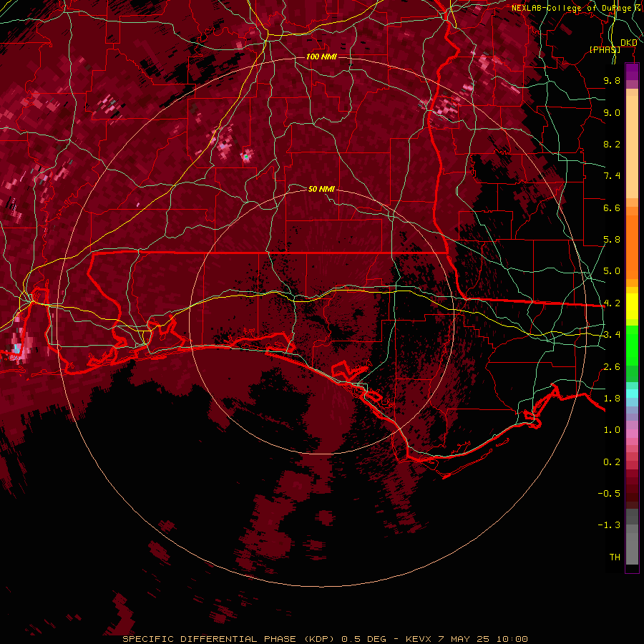Click the "7 MAY 25 10:00" timestamp
This screenshot has height=644, width=644.
tap(482, 639)
